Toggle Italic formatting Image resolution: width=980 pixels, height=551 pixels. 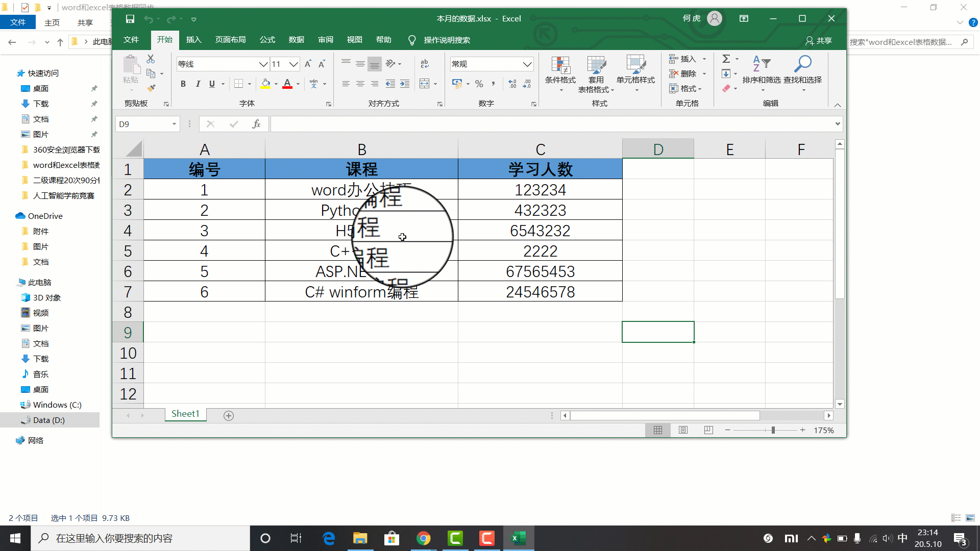point(198,84)
